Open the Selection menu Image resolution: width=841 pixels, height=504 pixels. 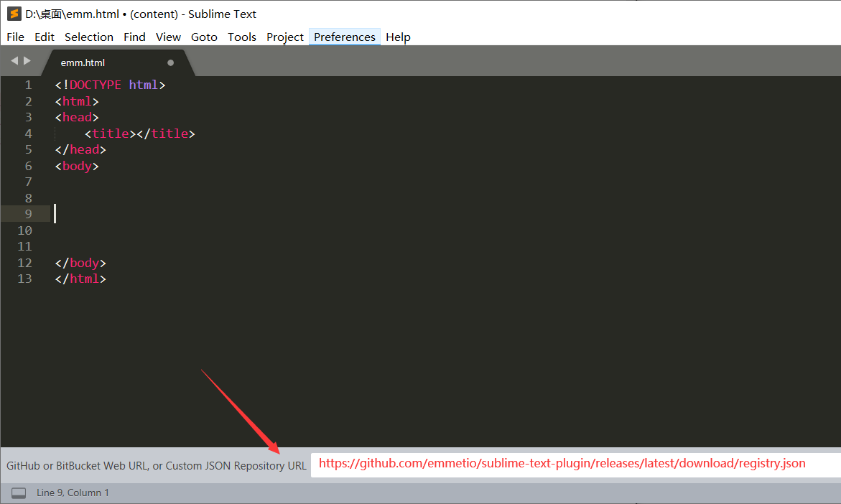[89, 37]
